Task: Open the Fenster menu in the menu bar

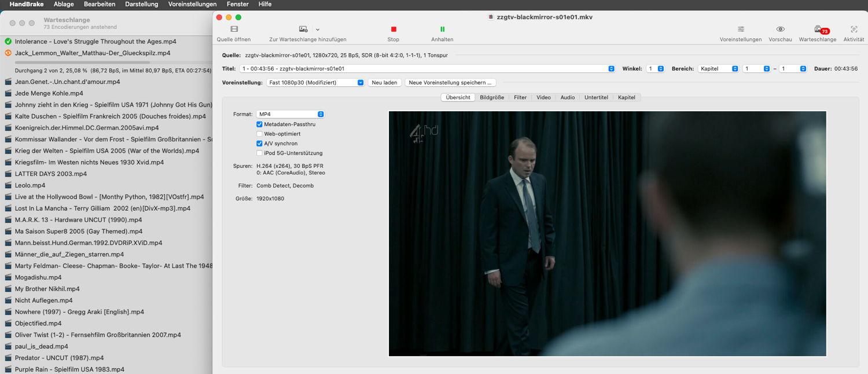Action: point(238,4)
